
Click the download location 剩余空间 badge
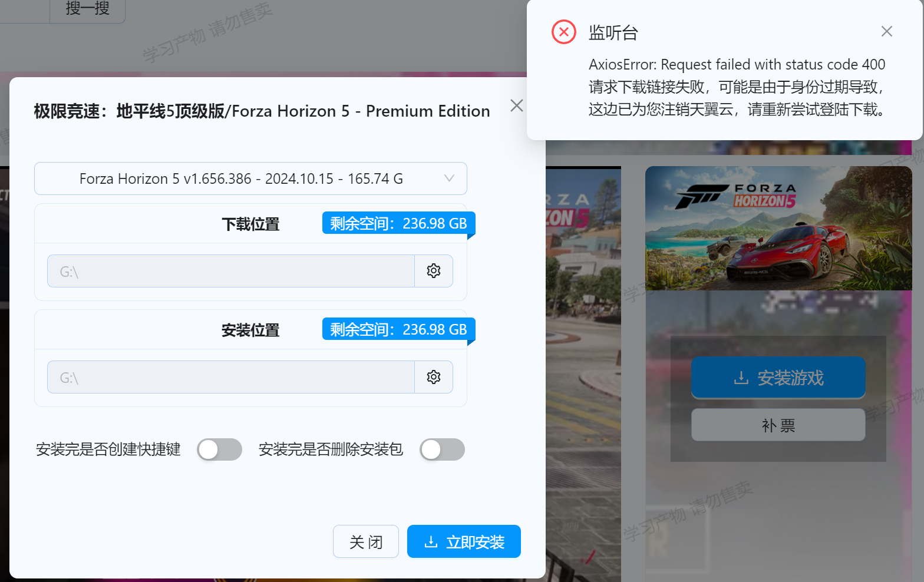click(398, 223)
